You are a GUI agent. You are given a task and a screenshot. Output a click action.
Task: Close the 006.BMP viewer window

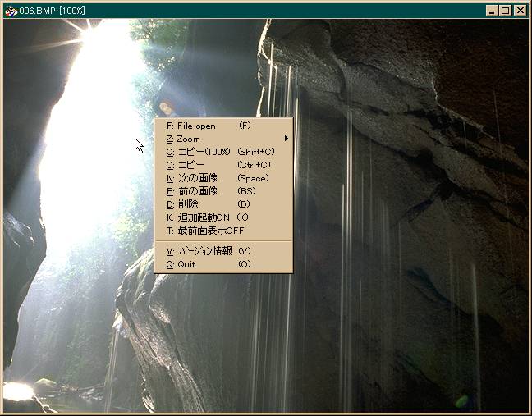coord(520,11)
